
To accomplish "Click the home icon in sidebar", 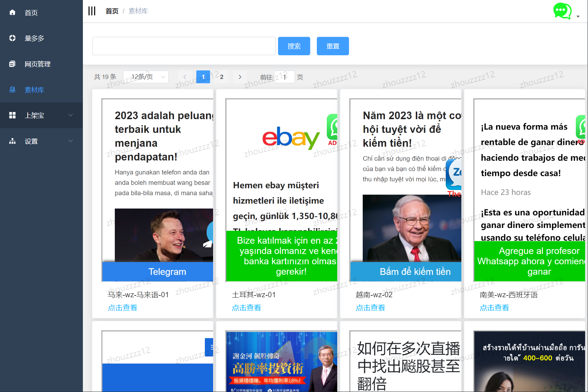I will pos(12,13).
